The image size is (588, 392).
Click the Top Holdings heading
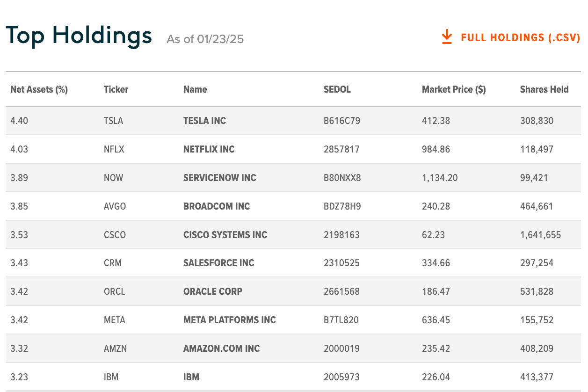point(79,36)
